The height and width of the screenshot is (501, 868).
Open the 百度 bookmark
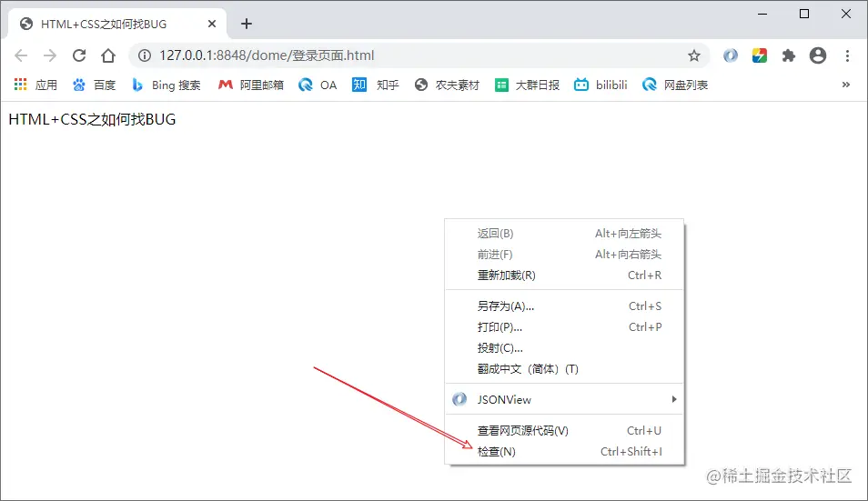(x=94, y=85)
